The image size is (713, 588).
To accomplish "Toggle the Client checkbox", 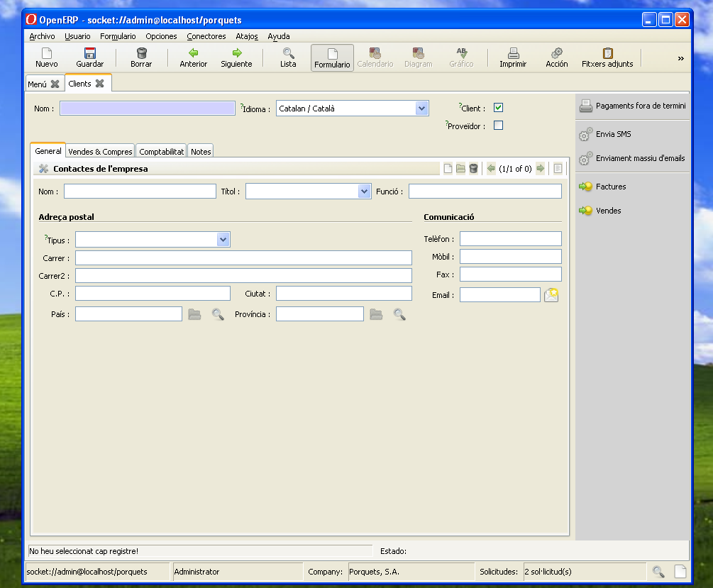I will pyautogui.click(x=498, y=108).
